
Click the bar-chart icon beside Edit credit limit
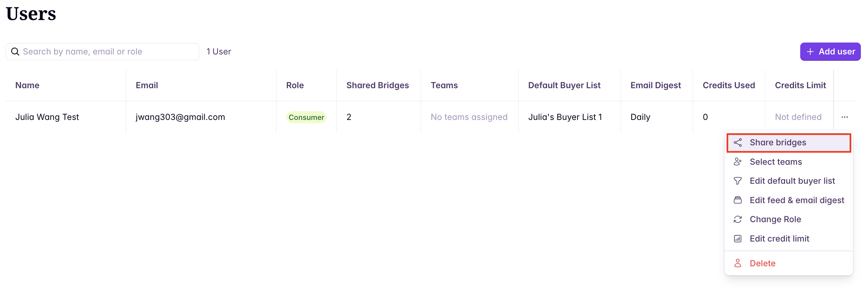click(738, 239)
